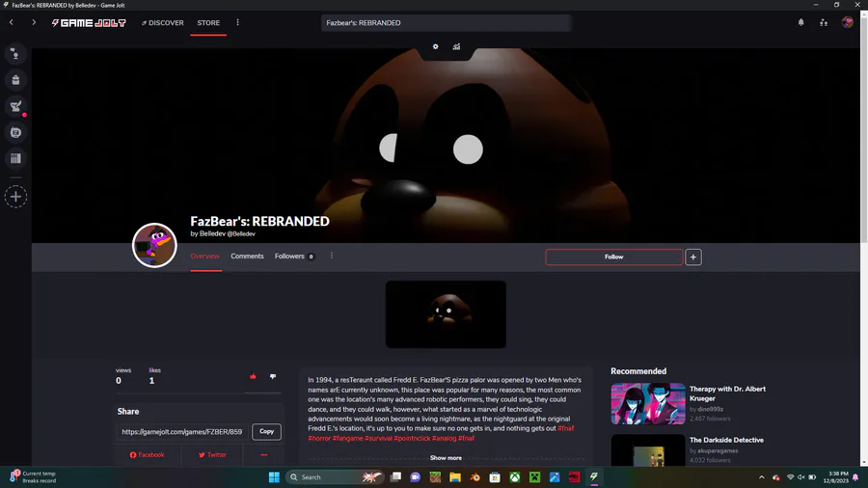This screenshot has height=488, width=868.
Task: Add game to playlist with plus button
Action: 693,257
